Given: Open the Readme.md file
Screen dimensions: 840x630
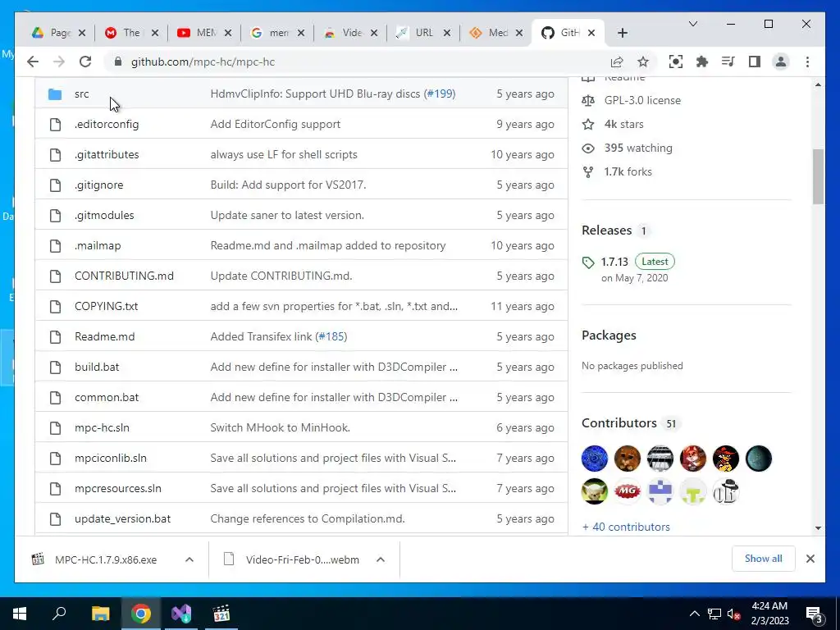Looking at the screenshot, I should point(104,336).
